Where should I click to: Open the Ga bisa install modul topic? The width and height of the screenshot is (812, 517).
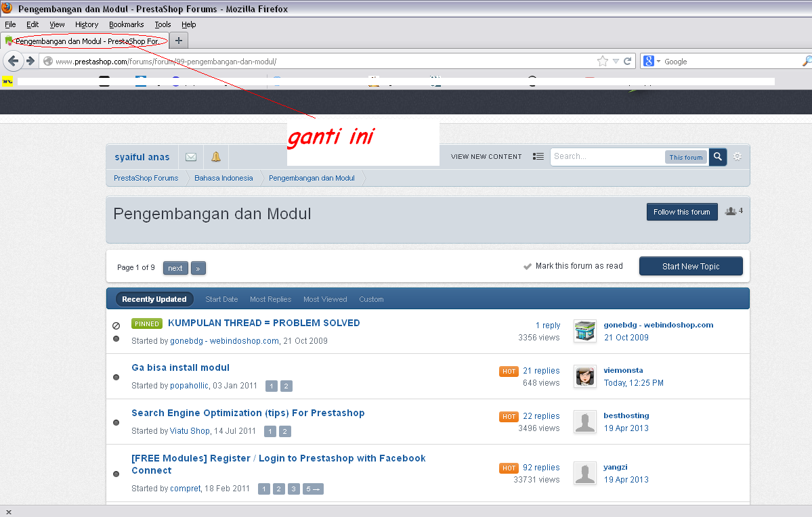180,367
